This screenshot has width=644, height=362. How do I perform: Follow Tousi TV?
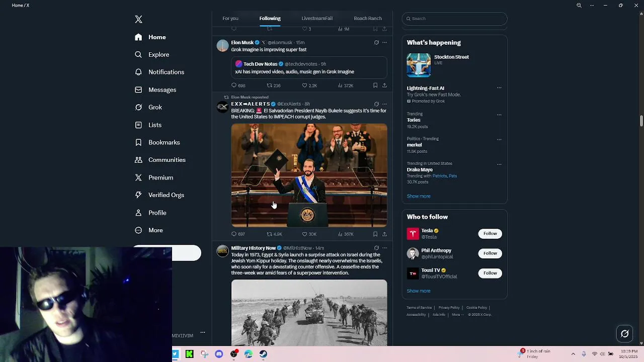(x=490, y=273)
